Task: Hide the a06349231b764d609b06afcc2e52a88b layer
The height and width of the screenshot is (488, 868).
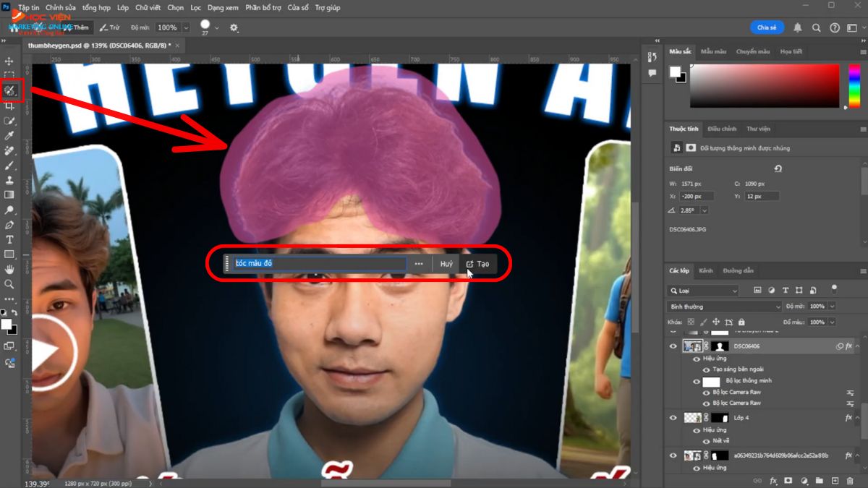Action: coord(673,455)
